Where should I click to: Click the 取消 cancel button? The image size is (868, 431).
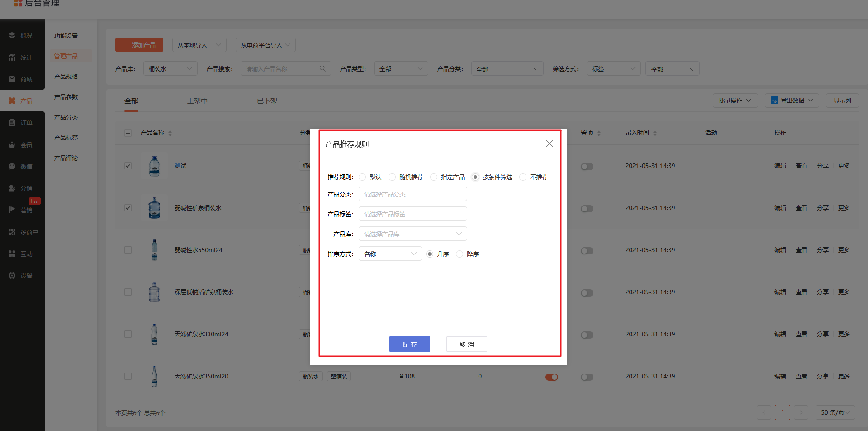tap(467, 344)
